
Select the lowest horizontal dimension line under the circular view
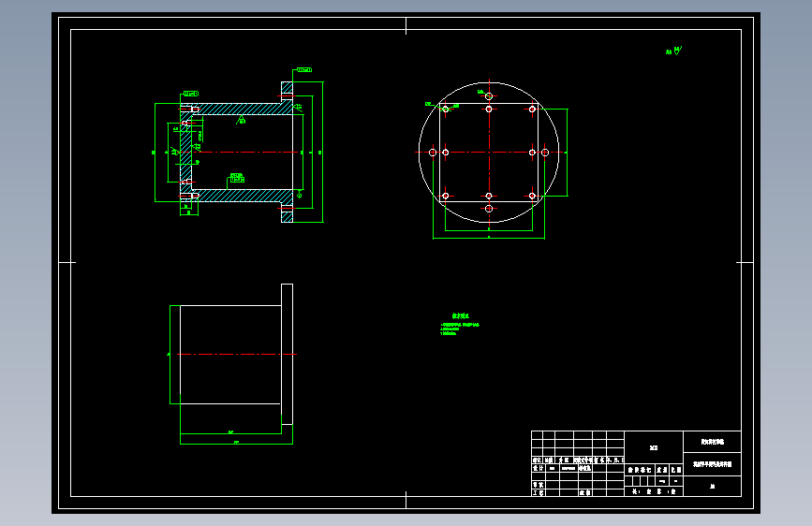point(489,239)
